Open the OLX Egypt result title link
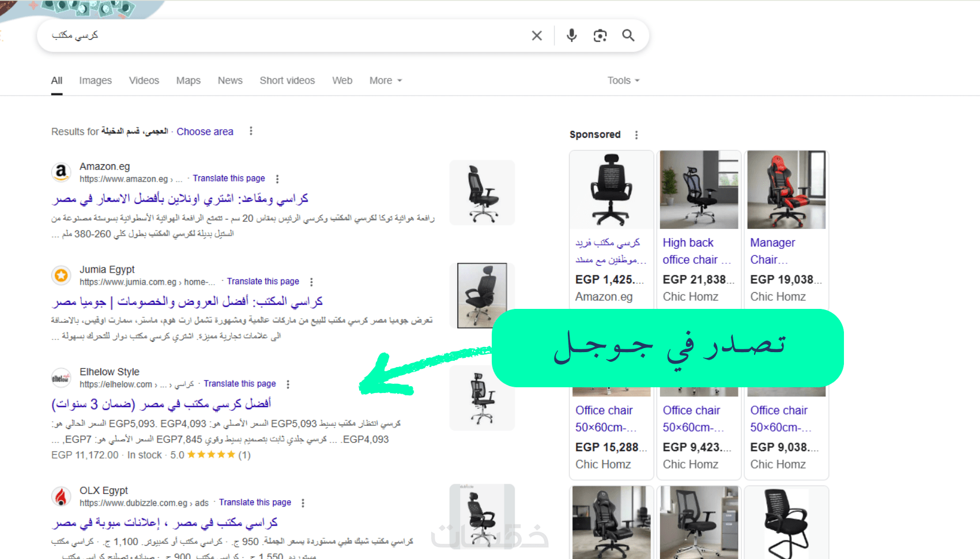This screenshot has height=559, width=980. 164,523
